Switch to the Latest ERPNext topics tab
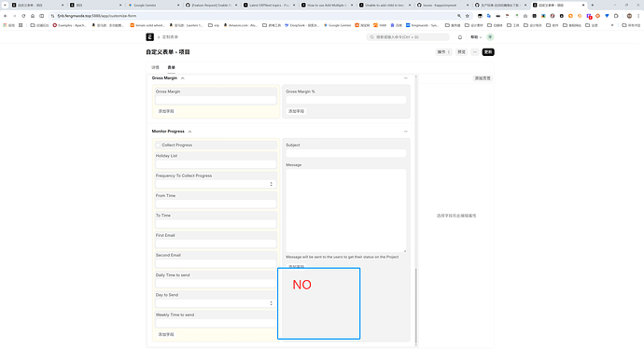 [x=269, y=5]
